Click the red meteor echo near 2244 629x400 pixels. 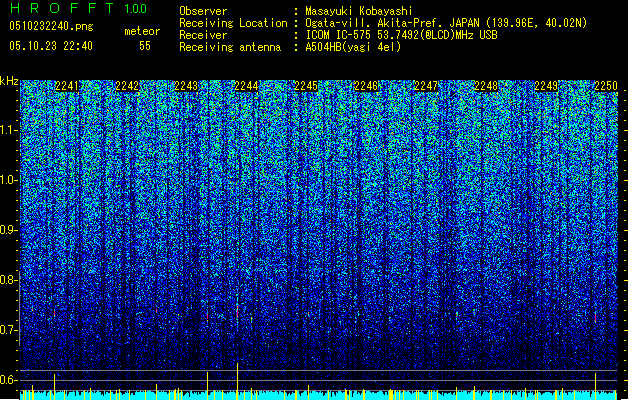point(237,312)
